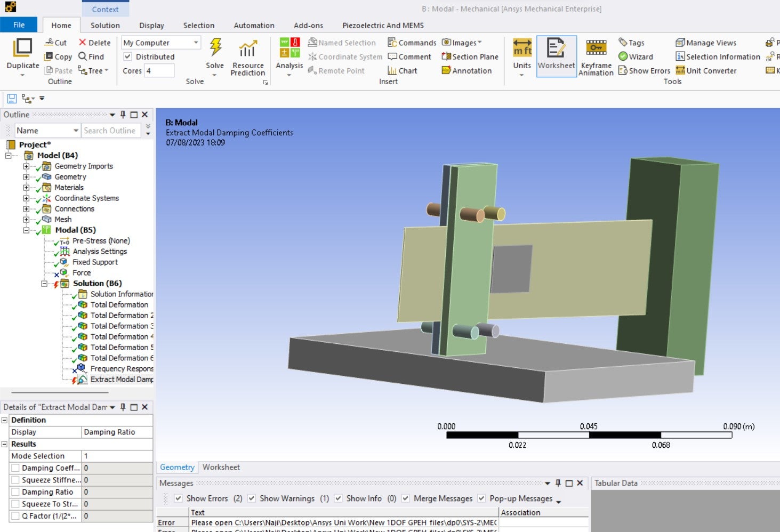Viewport: 780px width, 532px height.
Task: Open the Find tool
Action: 91,57
